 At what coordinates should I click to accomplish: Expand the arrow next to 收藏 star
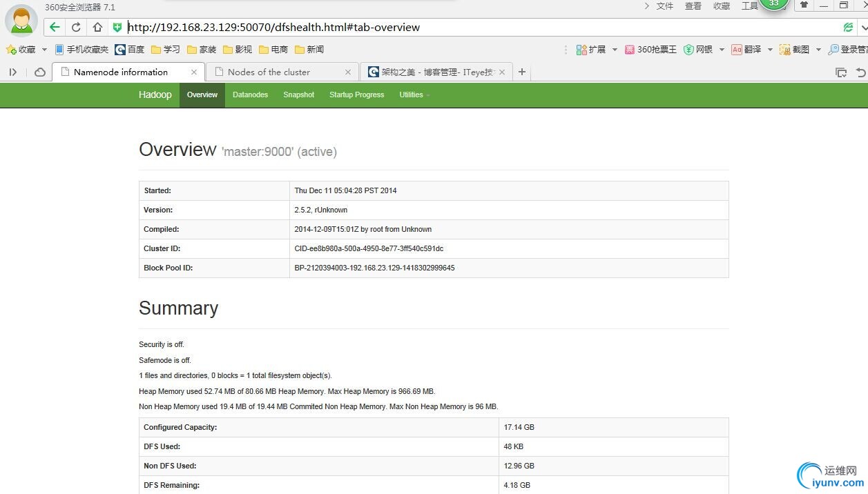[44, 50]
